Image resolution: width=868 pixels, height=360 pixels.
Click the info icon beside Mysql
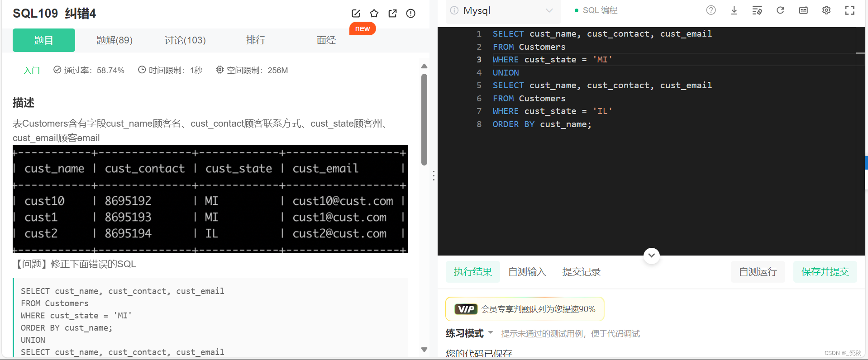454,10
